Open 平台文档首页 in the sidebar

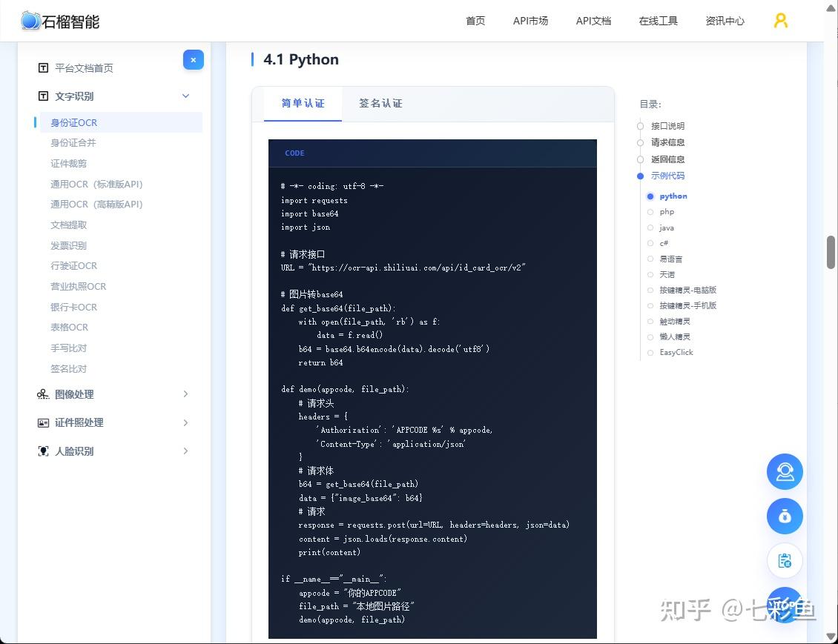click(x=84, y=68)
